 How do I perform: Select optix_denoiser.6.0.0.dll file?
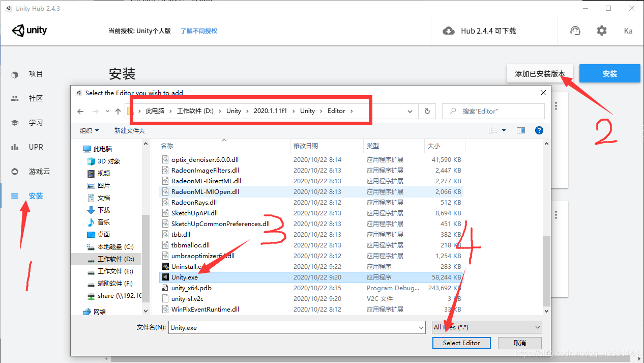[x=311, y=160]
